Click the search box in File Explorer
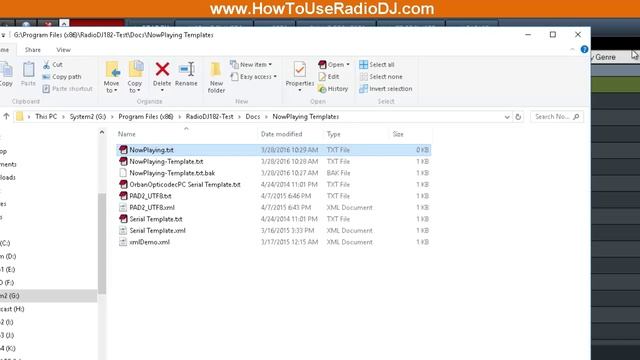This screenshot has width=640, height=360. click(556, 117)
